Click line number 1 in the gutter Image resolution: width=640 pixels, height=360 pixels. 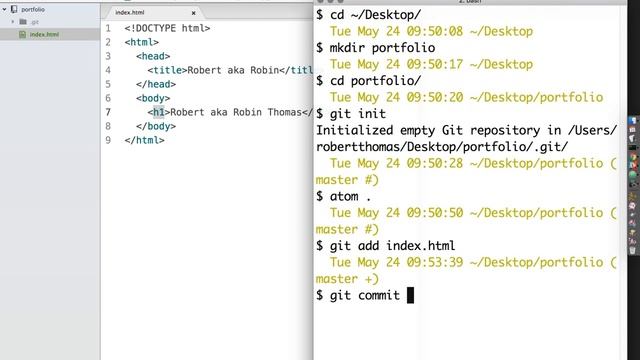click(x=108, y=28)
